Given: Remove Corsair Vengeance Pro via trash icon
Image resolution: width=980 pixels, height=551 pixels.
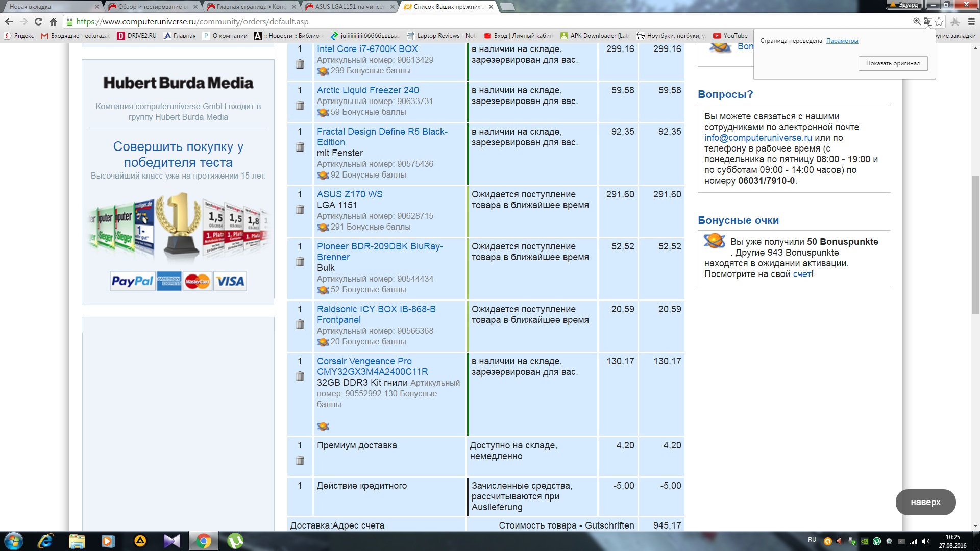Looking at the screenshot, I should pyautogui.click(x=300, y=377).
